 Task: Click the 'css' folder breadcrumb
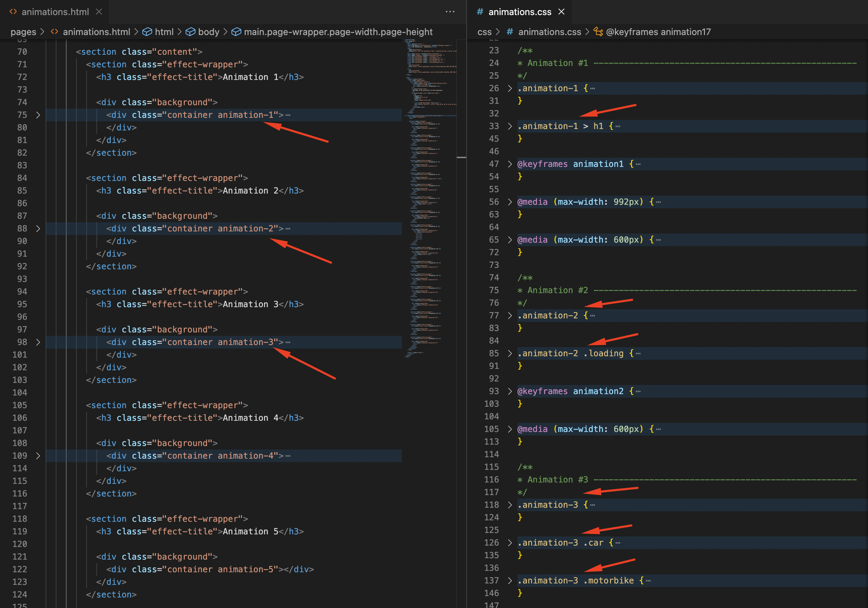click(484, 32)
